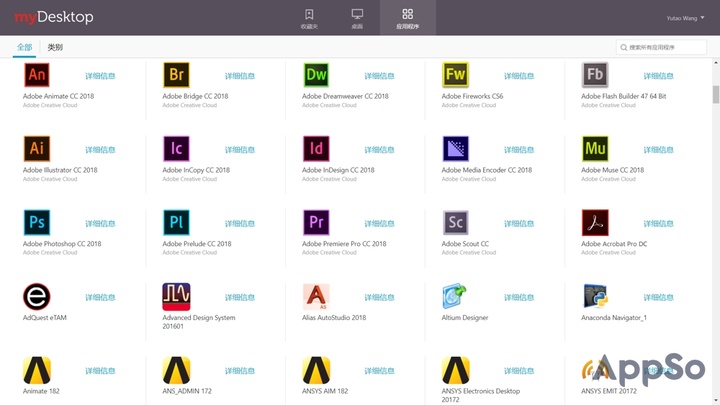Viewport: 720px width, 405px height.
Task: Launch the Altium Designer icon
Action: click(x=456, y=296)
